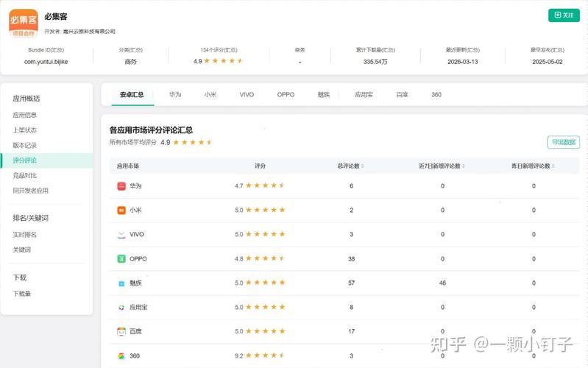
Task: Sort by 近7日新增评论数 column header
Action: click(x=442, y=166)
